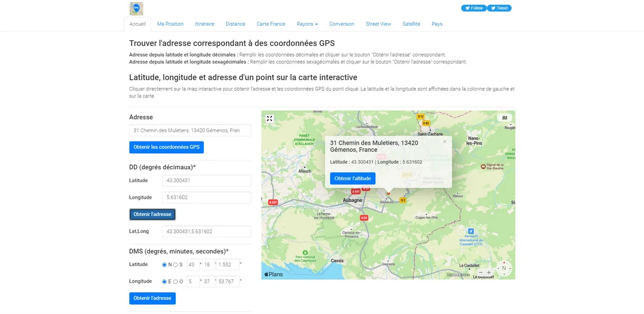The image size is (644, 314).
Task: Click the red location pin near Gémenos
Action: point(389,192)
